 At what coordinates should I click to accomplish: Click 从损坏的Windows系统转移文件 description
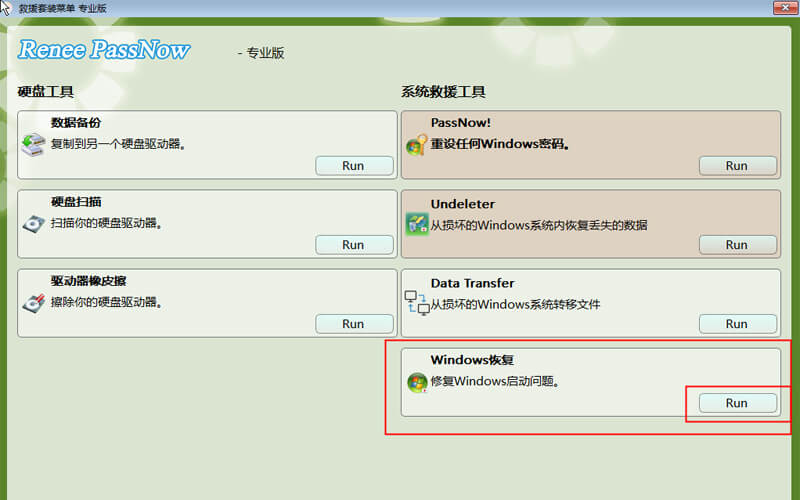[x=515, y=305]
